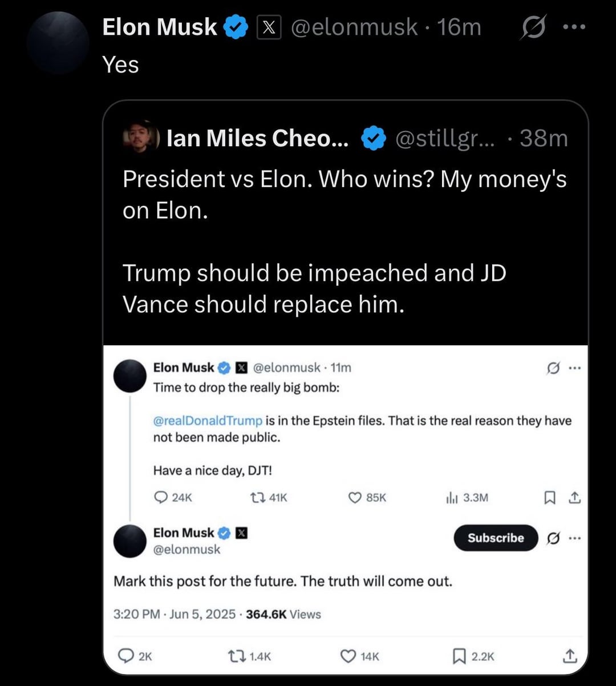Viewport: 616px width, 686px height.
Task: Open Ian Miles Cheong's profile picture
Action: coord(140,137)
